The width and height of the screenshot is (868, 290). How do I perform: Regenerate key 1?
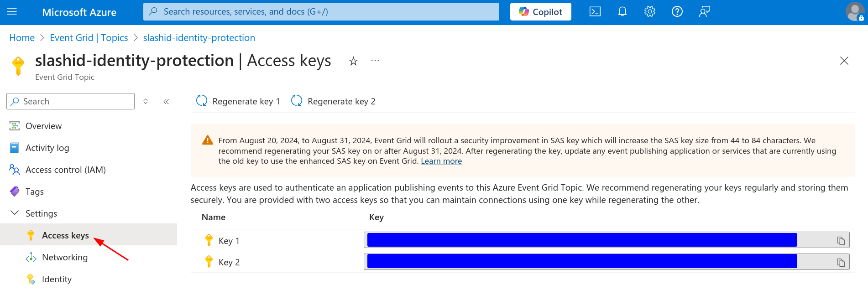coord(238,101)
